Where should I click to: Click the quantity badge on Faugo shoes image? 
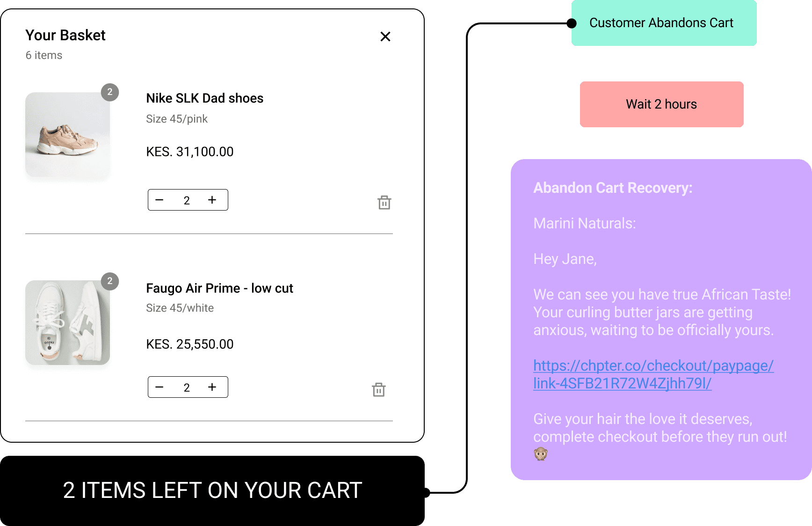tap(110, 281)
